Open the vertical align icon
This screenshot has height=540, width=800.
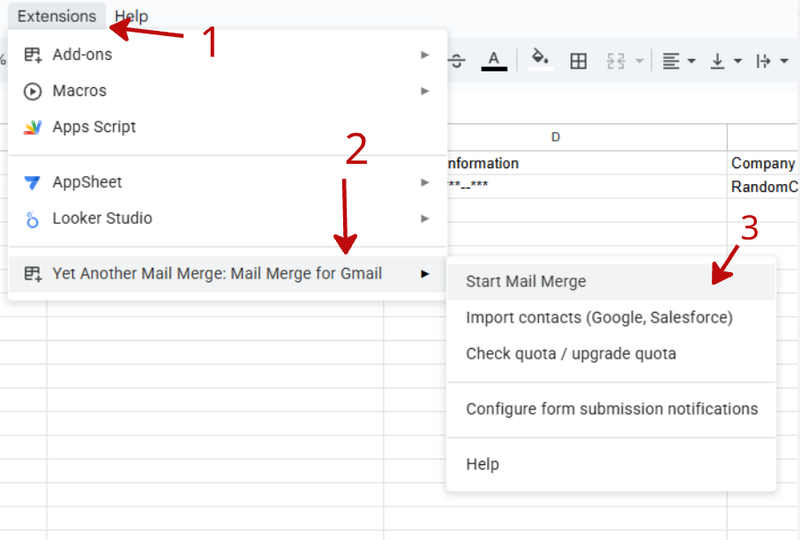tap(717, 61)
